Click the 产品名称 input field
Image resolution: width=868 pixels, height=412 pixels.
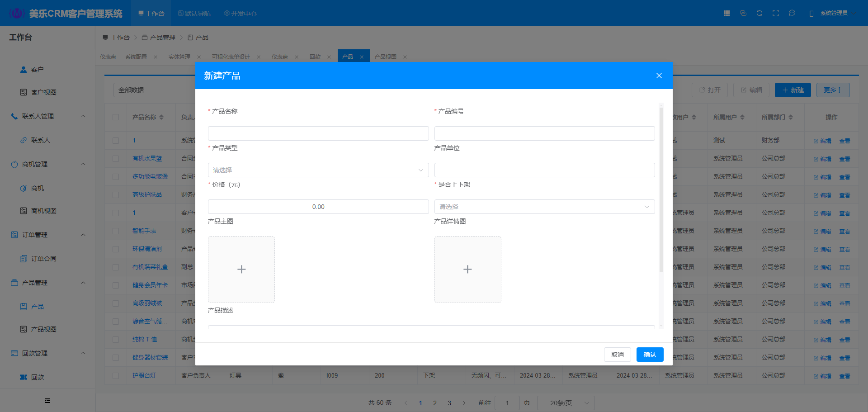318,133
